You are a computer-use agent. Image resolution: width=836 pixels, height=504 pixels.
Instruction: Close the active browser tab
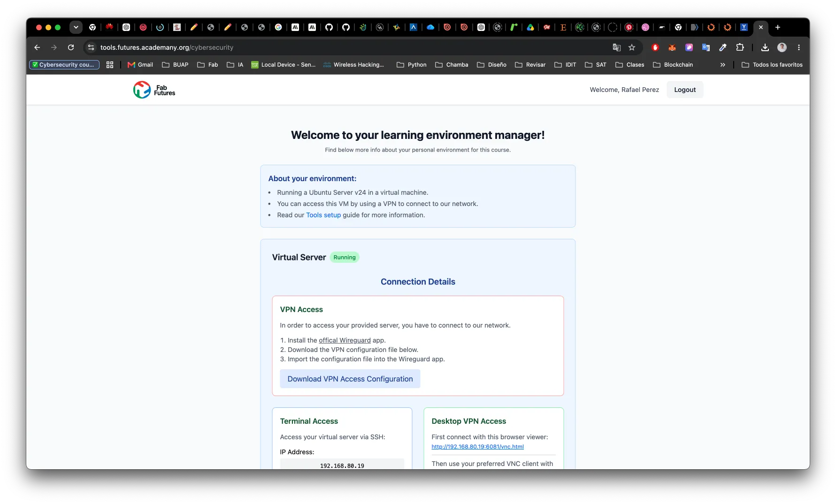click(761, 27)
